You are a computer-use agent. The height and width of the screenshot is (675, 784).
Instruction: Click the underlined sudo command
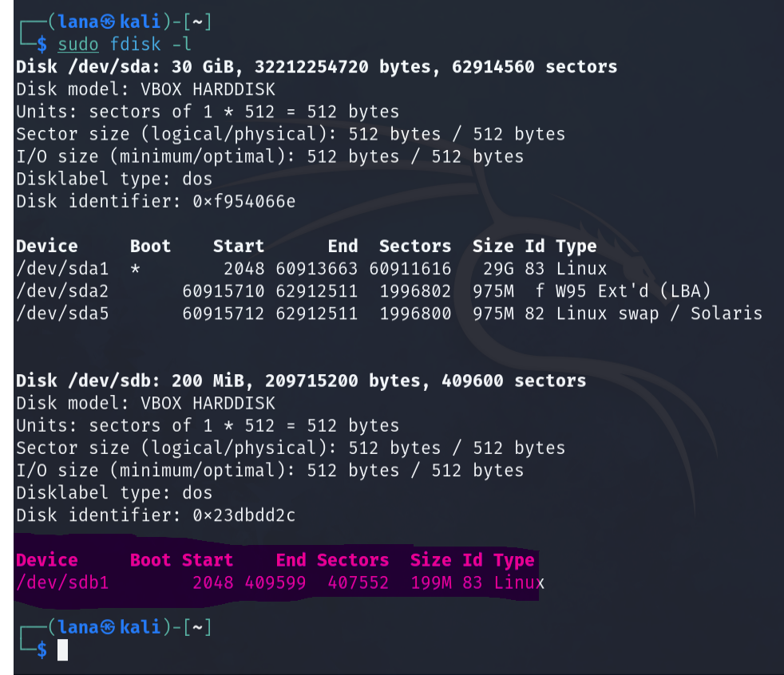(78, 45)
